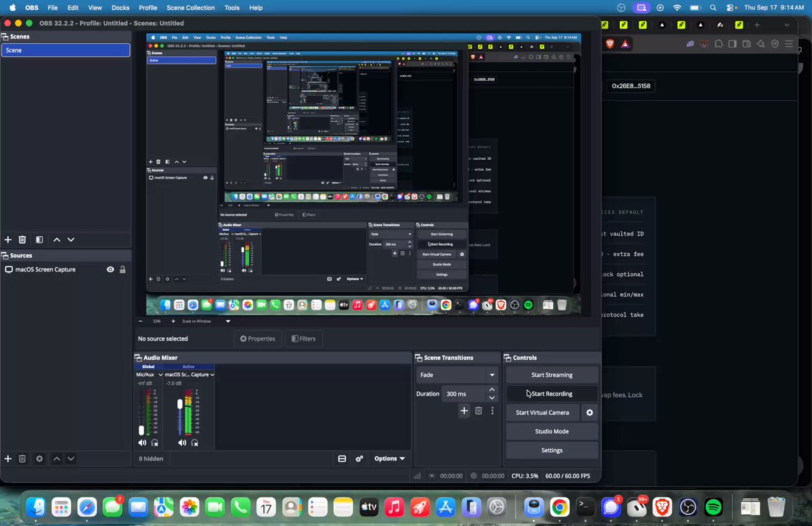Move source down arrow in Sources dock
The width and height of the screenshot is (812, 526).
click(x=71, y=458)
